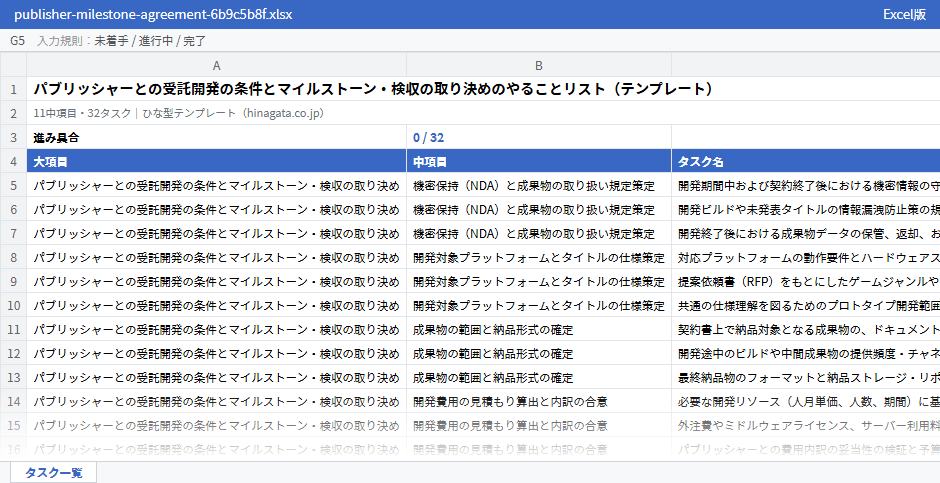Click row 15 task '外注費やミドルウェアライセンス'
940x483 pixels.
tap(806, 425)
